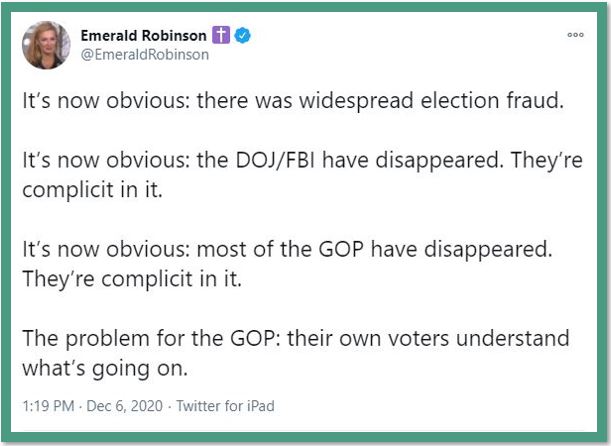Click Emerald Robinson's profile avatar photo
611x446 pixels.
point(46,45)
